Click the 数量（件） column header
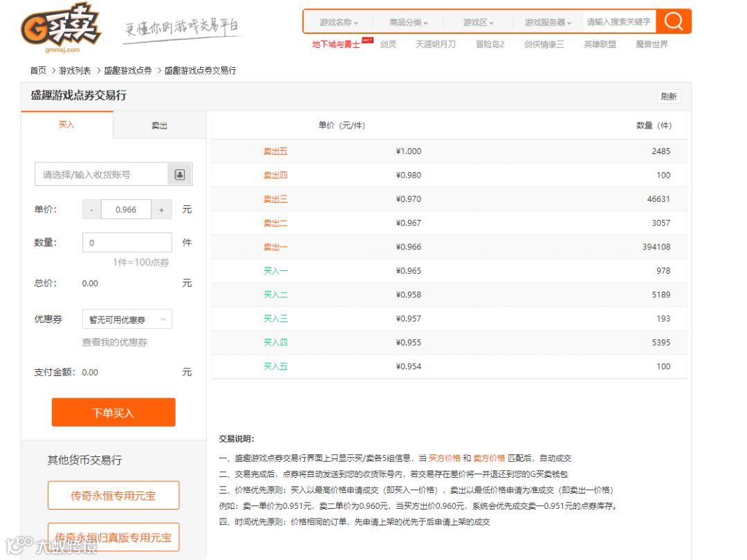This screenshot has height=560, width=747. pos(654,125)
